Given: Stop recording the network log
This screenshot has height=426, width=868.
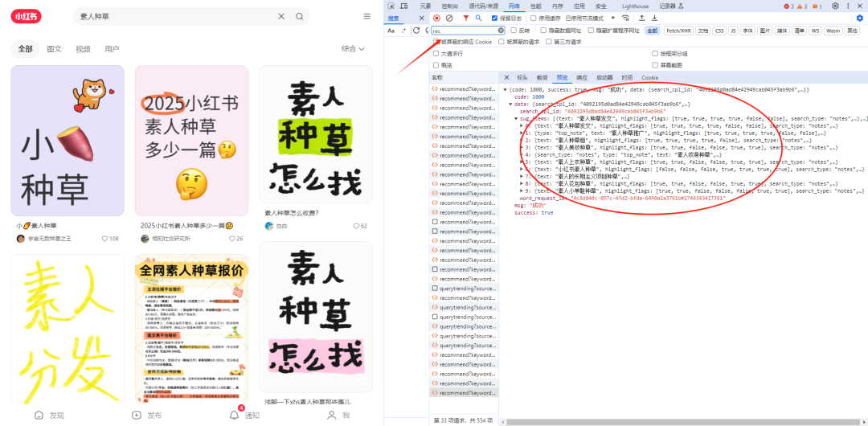Looking at the screenshot, I should (x=436, y=18).
